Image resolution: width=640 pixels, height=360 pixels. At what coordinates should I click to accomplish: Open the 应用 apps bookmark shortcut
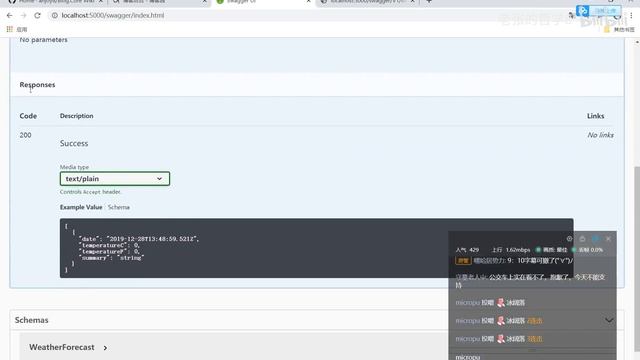point(17,29)
